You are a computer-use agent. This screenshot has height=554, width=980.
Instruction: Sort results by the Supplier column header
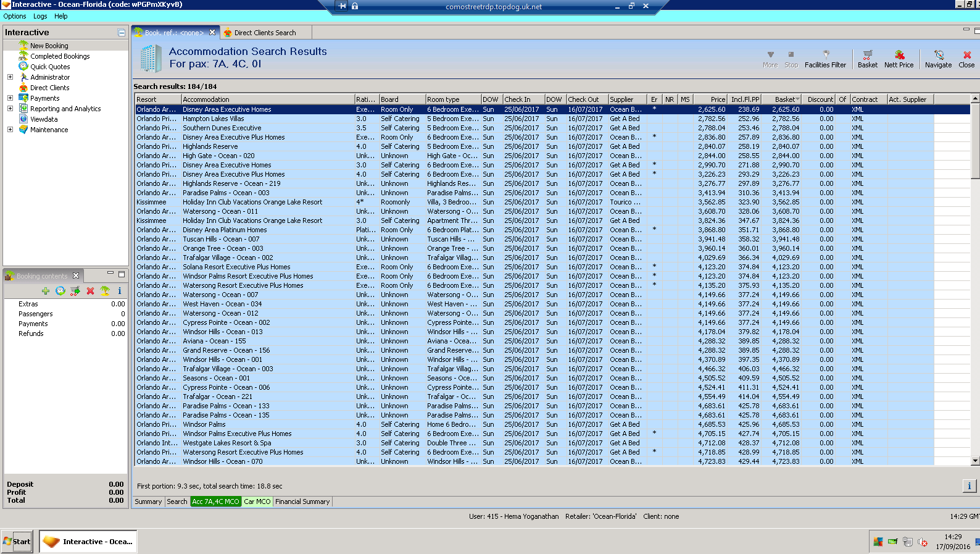click(628, 99)
